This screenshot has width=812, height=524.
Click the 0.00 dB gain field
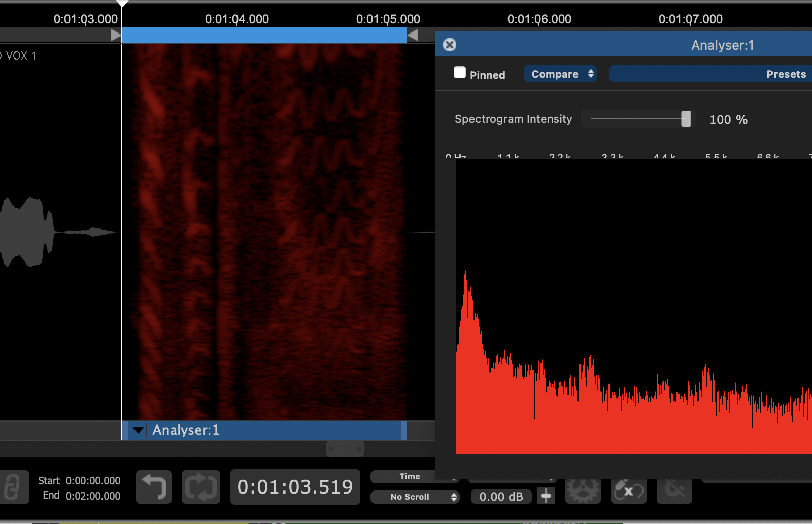click(501, 497)
